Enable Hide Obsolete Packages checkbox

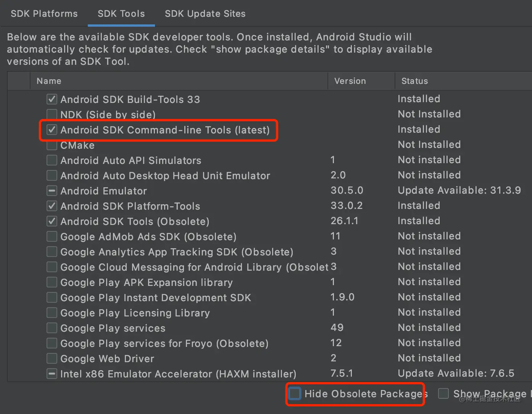click(295, 393)
